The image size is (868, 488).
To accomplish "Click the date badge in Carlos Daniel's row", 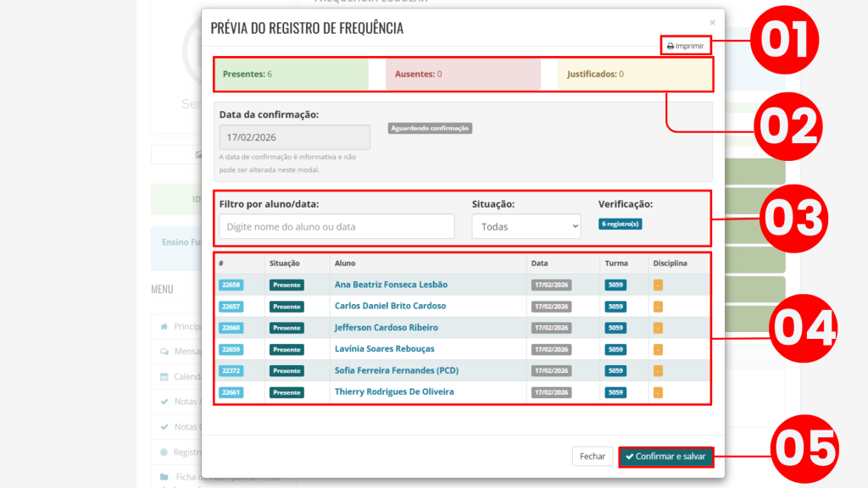I will (x=551, y=306).
